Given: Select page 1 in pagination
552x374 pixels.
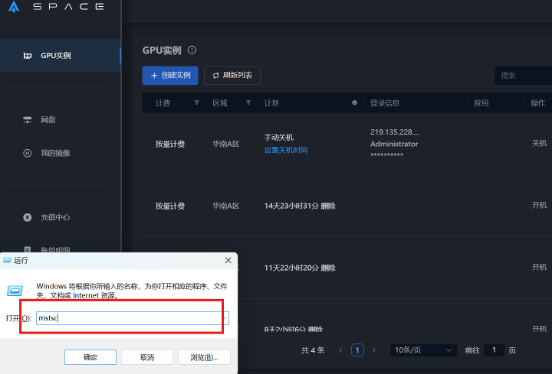Looking at the screenshot, I should click(x=357, y=350).
